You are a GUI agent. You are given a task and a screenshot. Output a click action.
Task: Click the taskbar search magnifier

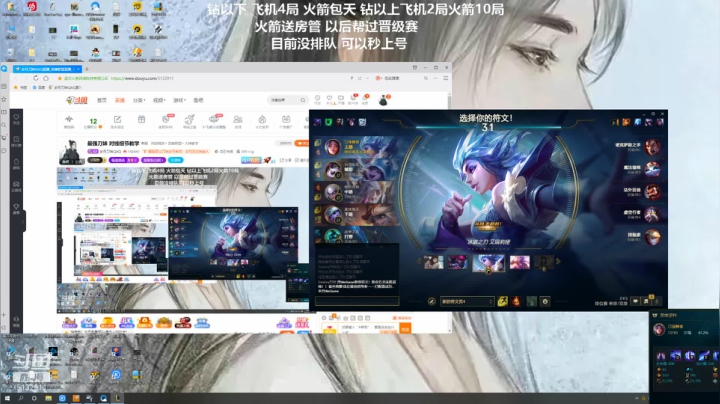coord(21,398)
